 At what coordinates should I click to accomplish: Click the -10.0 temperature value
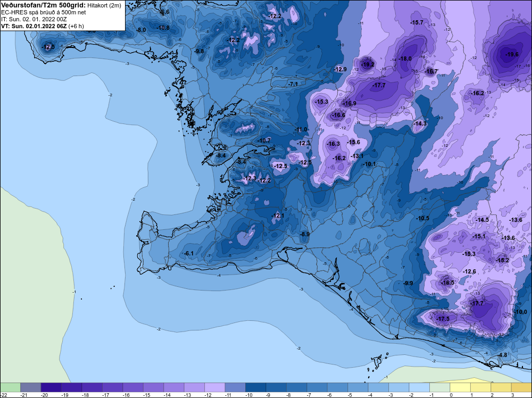click(521, 312)
